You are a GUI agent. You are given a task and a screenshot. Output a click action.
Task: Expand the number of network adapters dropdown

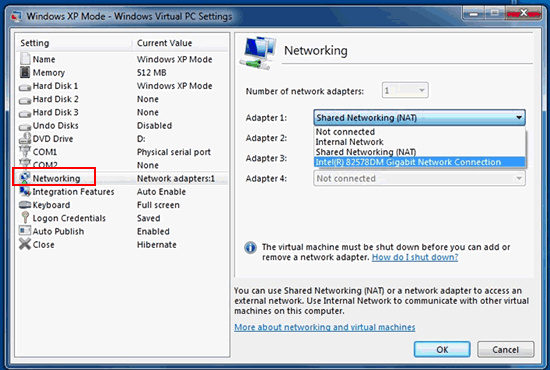[405, 90]
